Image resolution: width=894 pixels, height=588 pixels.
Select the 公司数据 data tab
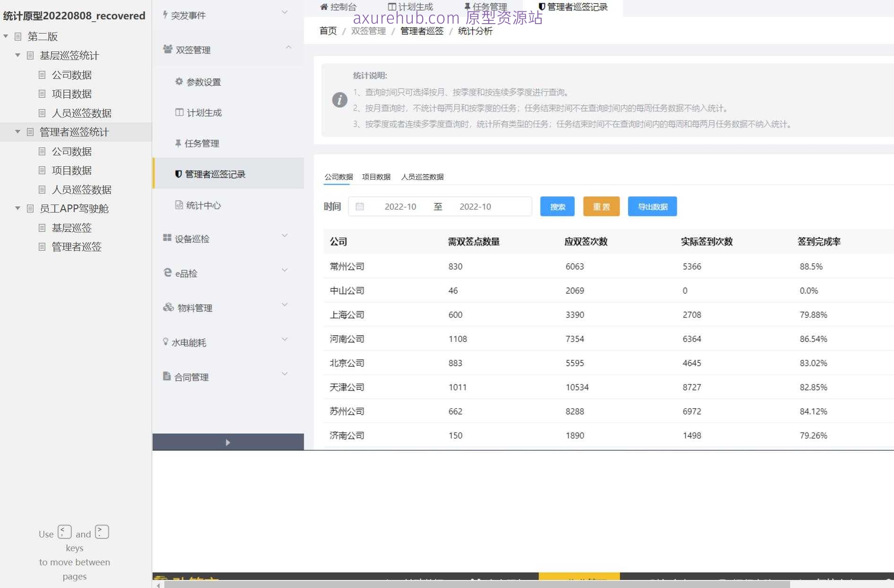tap(339, 177)
